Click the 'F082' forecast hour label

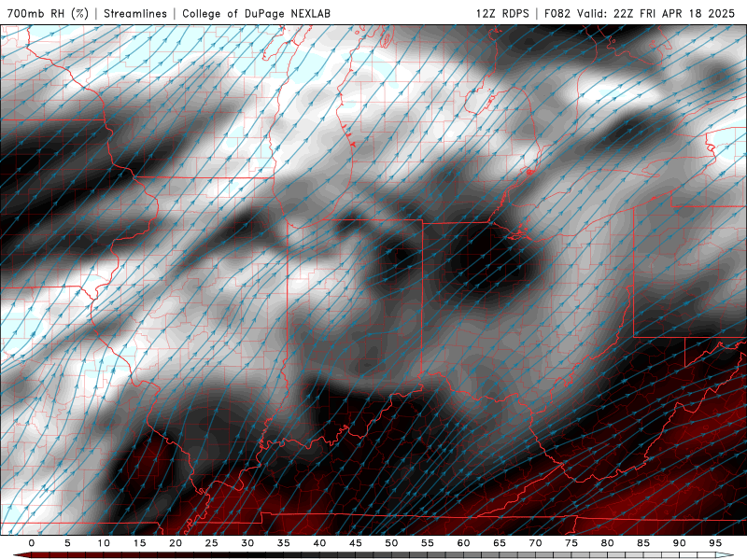point(557,13)
